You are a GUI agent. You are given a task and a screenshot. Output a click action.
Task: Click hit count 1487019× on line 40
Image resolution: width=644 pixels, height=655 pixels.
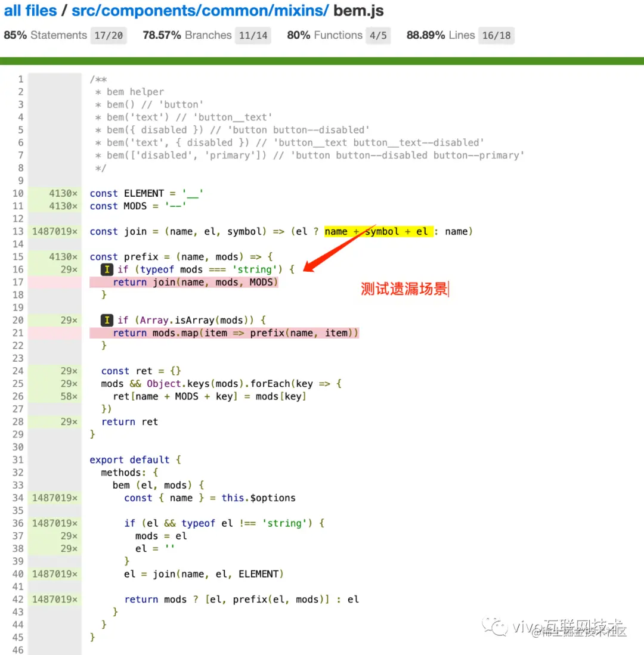click(x=55, y=574)
